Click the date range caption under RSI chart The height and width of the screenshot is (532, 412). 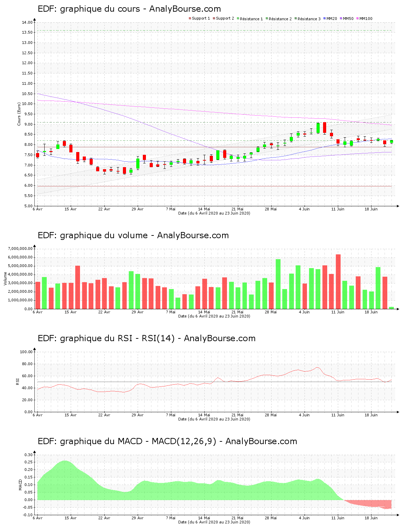[214, 419]
